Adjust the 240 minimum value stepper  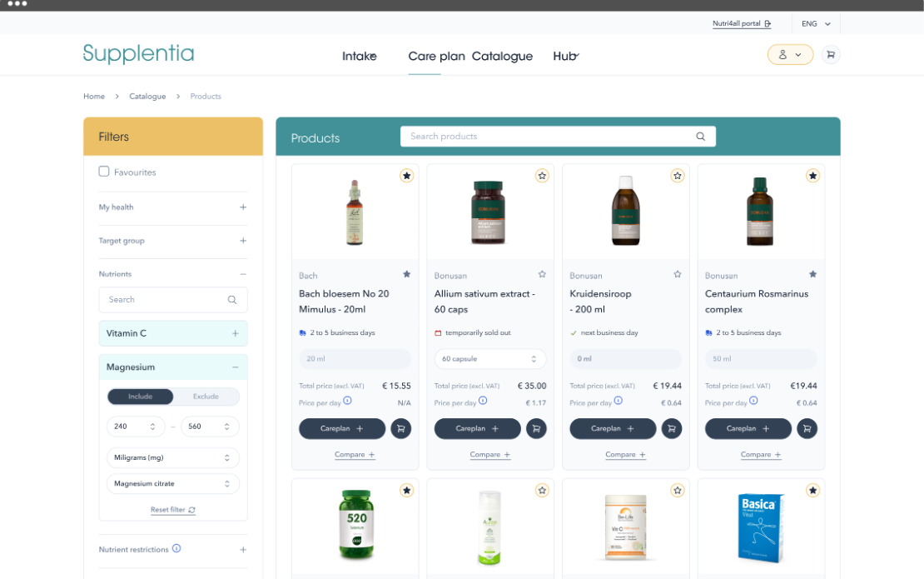point(152,427)
